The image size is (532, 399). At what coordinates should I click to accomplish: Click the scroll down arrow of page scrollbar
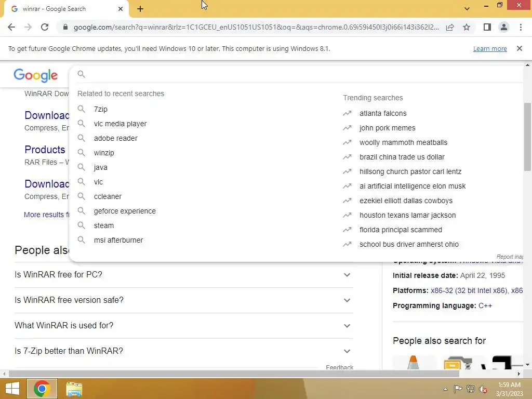527,365
